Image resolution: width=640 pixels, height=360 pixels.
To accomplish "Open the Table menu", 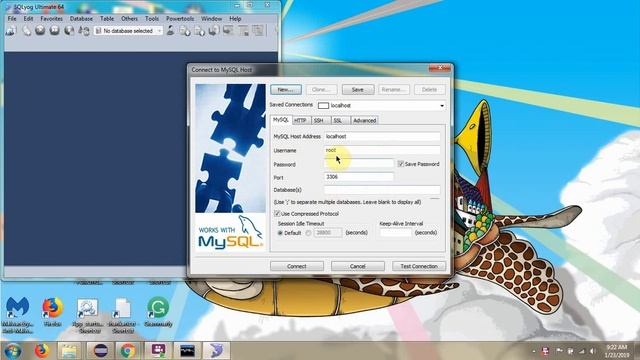I will pyautogui.click(x=107, y=18).
